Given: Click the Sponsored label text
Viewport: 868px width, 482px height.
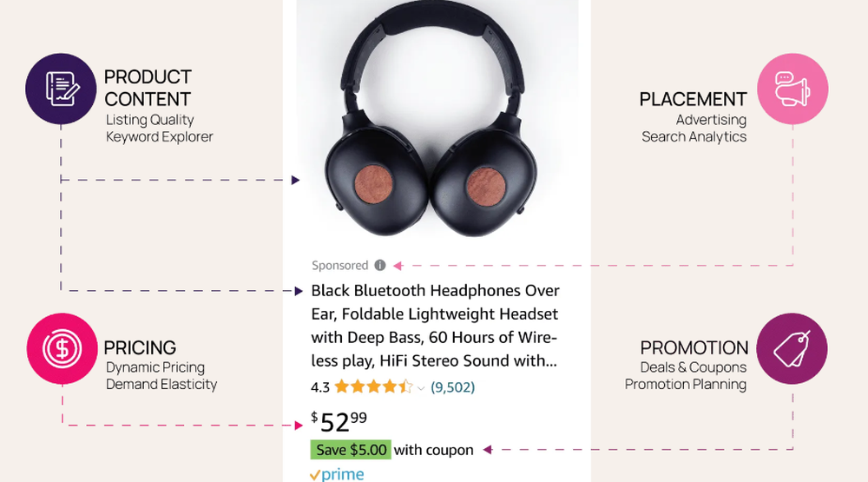Looking at the screenshot, I should (x=340, y=266).
